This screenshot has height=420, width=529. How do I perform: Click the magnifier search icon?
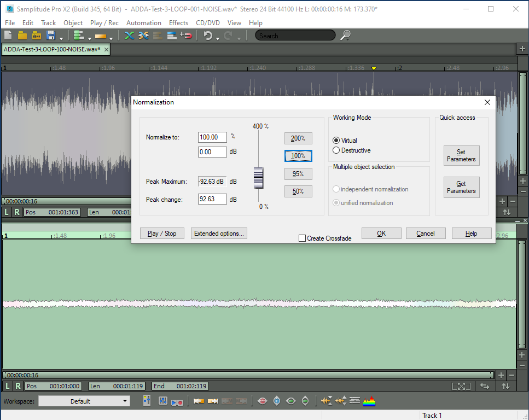point(345,36)
